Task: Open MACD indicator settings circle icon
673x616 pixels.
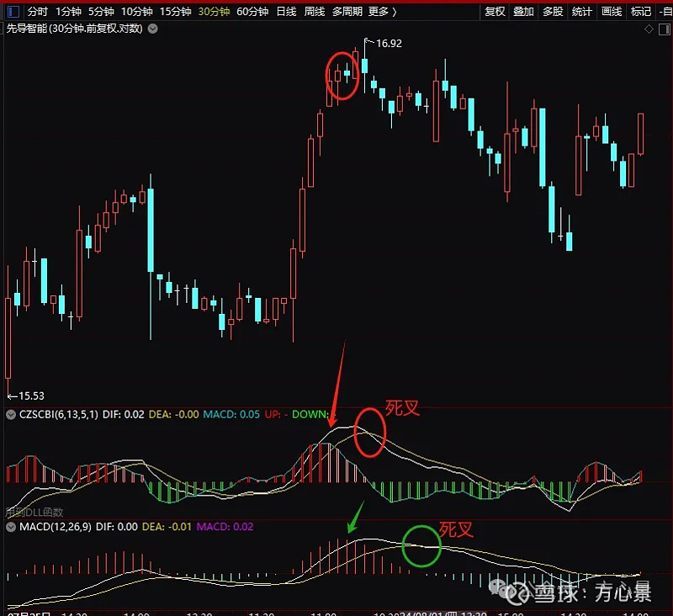Action: point(11,527)
